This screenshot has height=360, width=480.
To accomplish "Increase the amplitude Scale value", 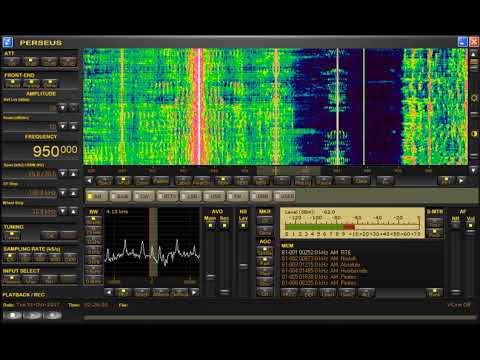I will point(73,126).
